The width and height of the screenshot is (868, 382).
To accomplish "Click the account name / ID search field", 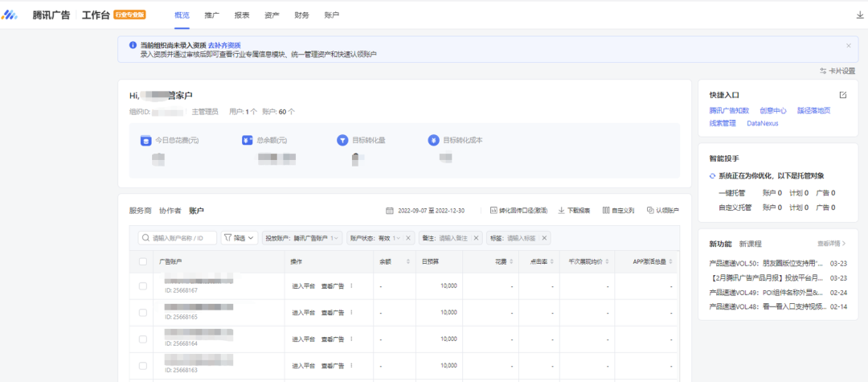I will (182, 238).
